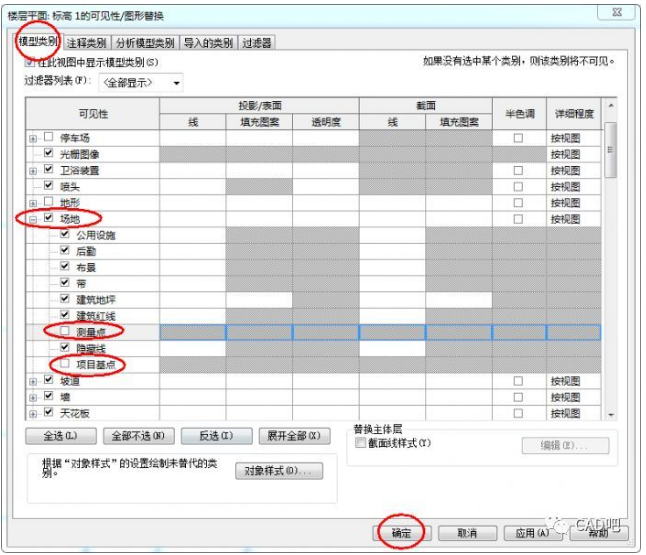Uncheck the 墙 visibility checkbox
The image size is (646, 555).
point(49,396)
